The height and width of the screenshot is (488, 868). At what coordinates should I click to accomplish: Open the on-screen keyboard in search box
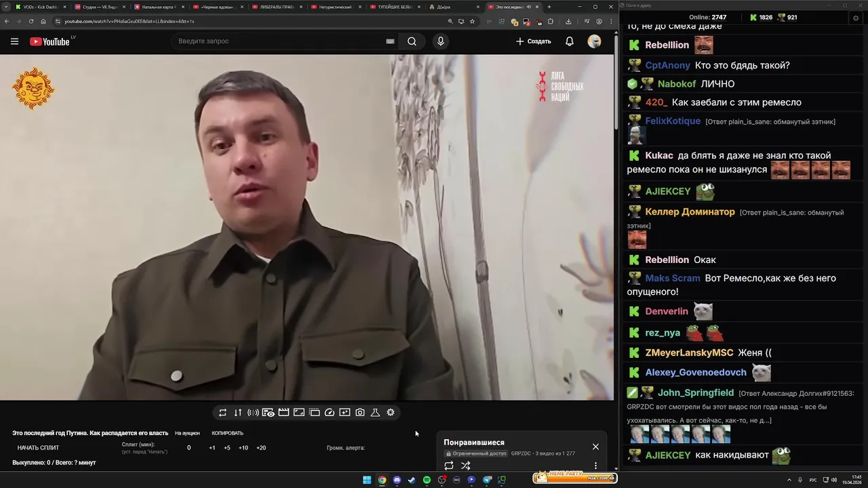390,41
